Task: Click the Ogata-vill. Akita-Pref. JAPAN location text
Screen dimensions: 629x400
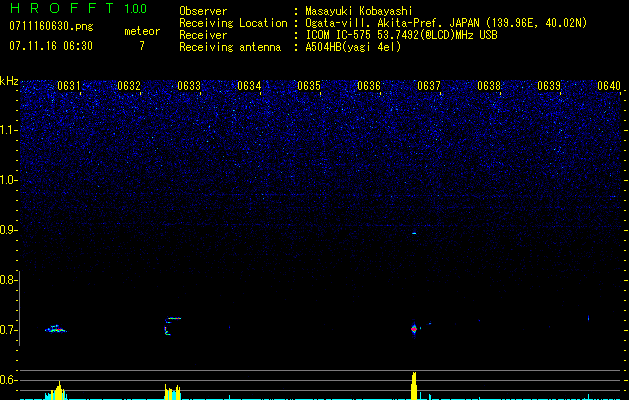Action: coord(446,23)
